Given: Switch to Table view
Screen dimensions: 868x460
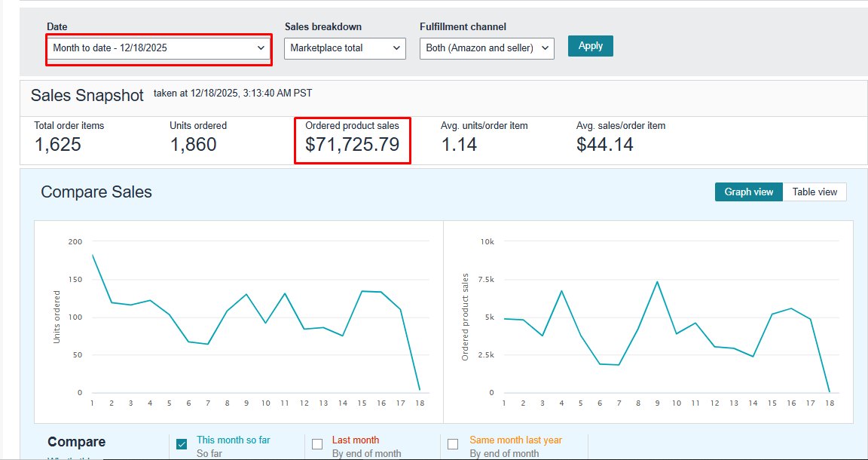Looking at the screenshot, I should pos(815,192).
